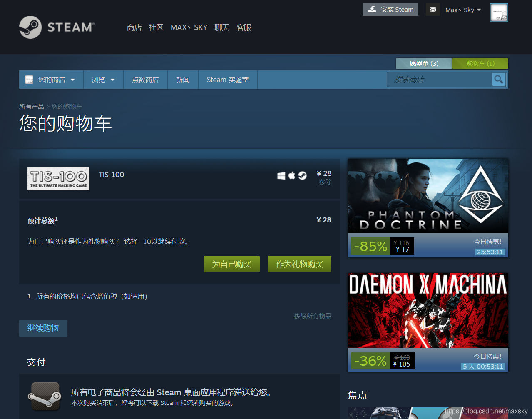Click the search magnifier button
Image resolution: width=532 pixels, height=419 pixels.
(x=498, y=80)
